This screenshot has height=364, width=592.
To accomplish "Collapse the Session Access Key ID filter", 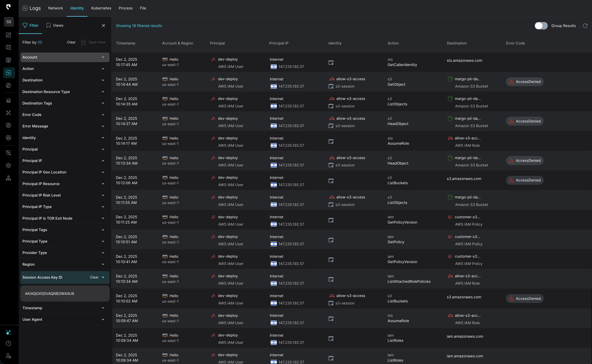I will [x=103, y=277].
